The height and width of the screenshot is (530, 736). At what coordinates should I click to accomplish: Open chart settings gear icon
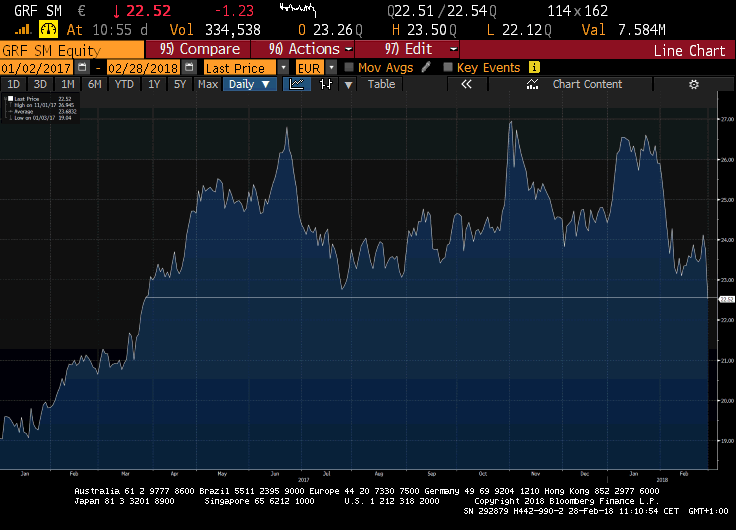(694, 84)
